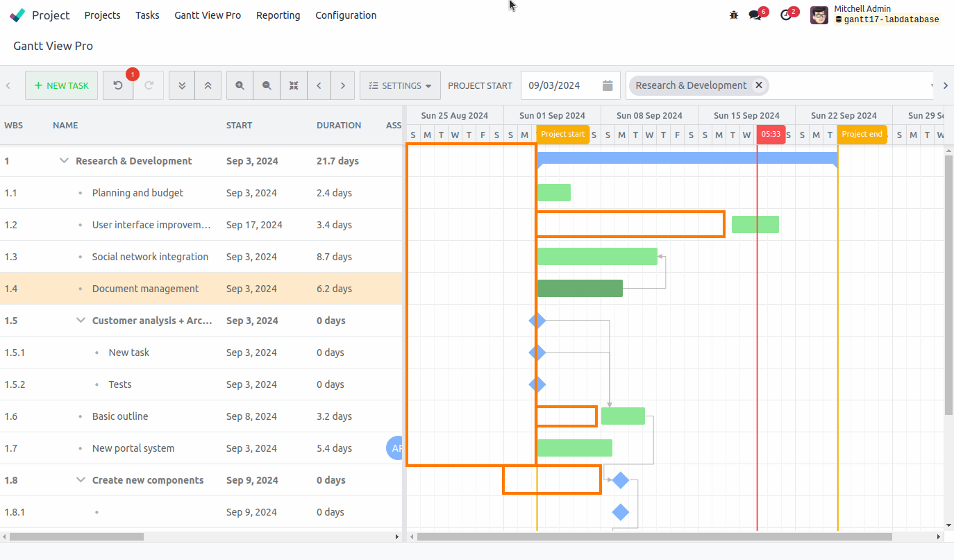Open the Reporting menu

(278, 15)
